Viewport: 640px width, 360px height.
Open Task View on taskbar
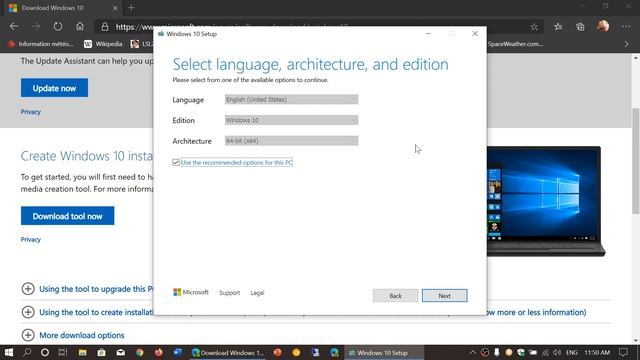point(63,353)
